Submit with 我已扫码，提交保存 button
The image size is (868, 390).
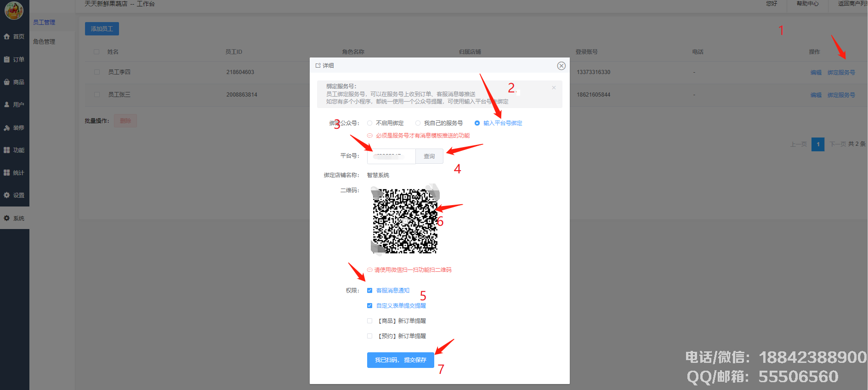pos(400,360)
